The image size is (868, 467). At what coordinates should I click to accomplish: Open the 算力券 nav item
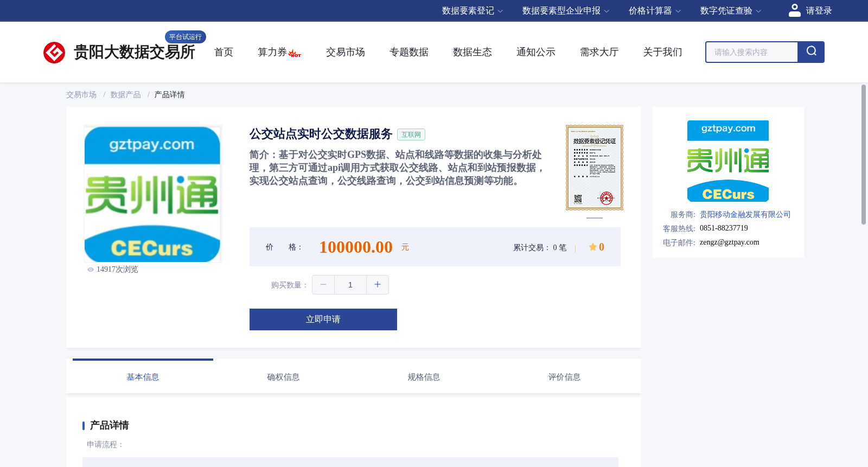pyautogui.click(x=272, y=52)
